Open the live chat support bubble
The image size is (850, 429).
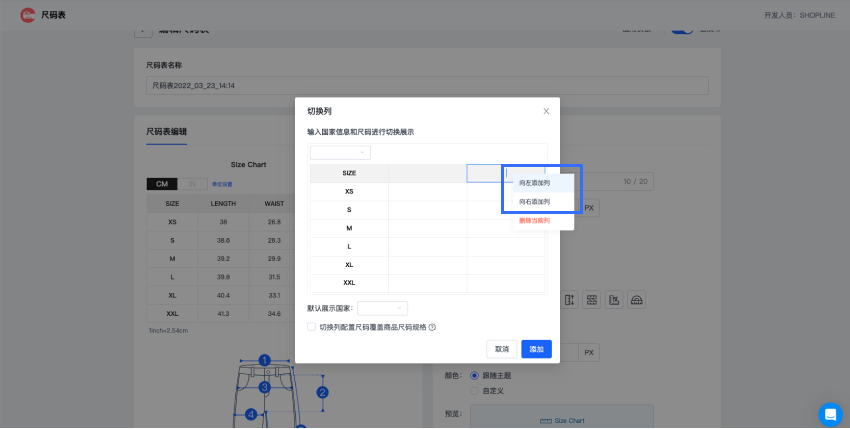830,414
